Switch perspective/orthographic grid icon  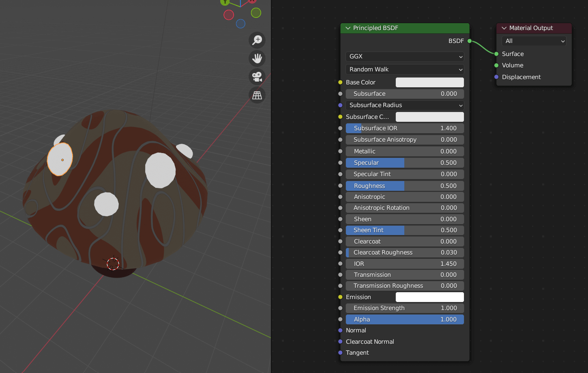(x=257, y=95)
